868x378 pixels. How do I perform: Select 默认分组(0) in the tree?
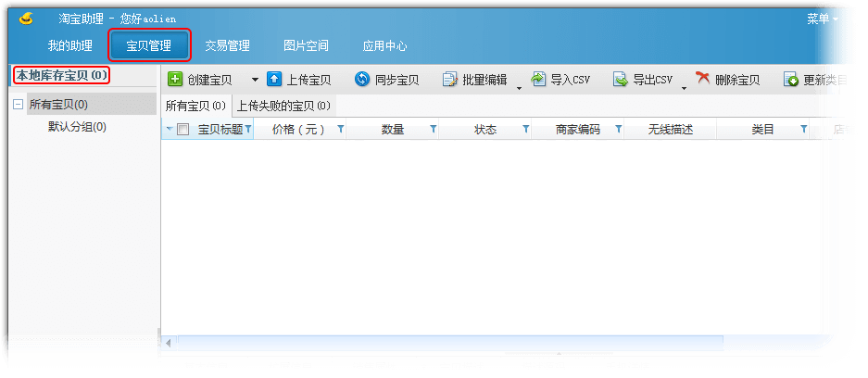click(77, 127)
